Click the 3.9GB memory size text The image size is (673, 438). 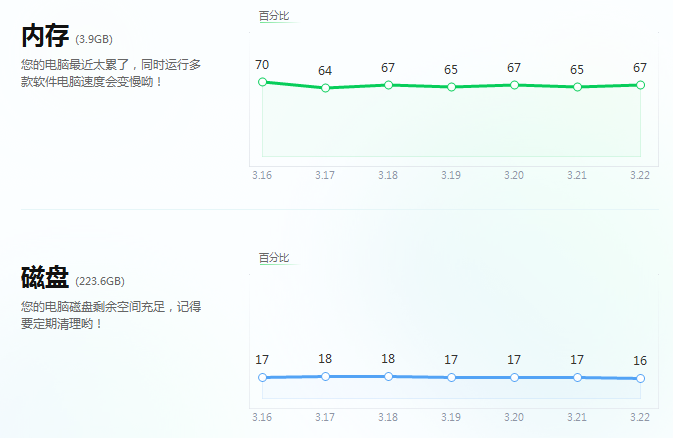(x=94, y=40)
